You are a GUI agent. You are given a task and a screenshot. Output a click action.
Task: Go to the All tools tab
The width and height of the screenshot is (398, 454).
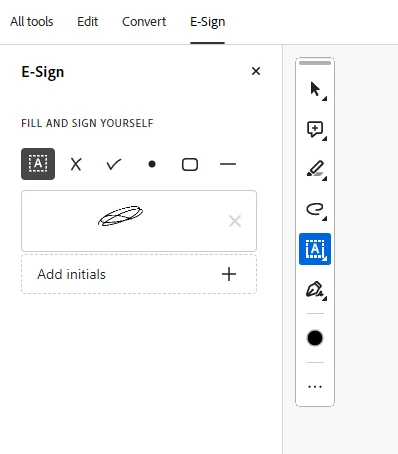(32, 22)
